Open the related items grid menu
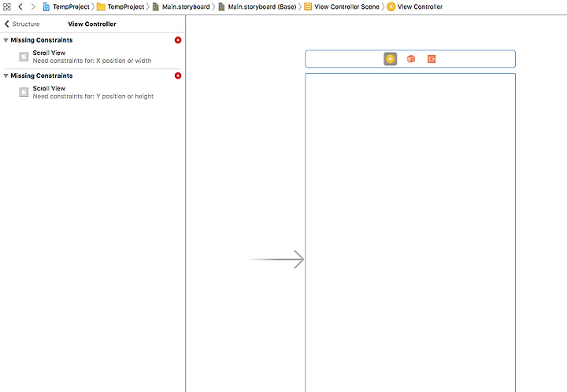The height and width of the screenshot is (392, 567). point(7,6)
